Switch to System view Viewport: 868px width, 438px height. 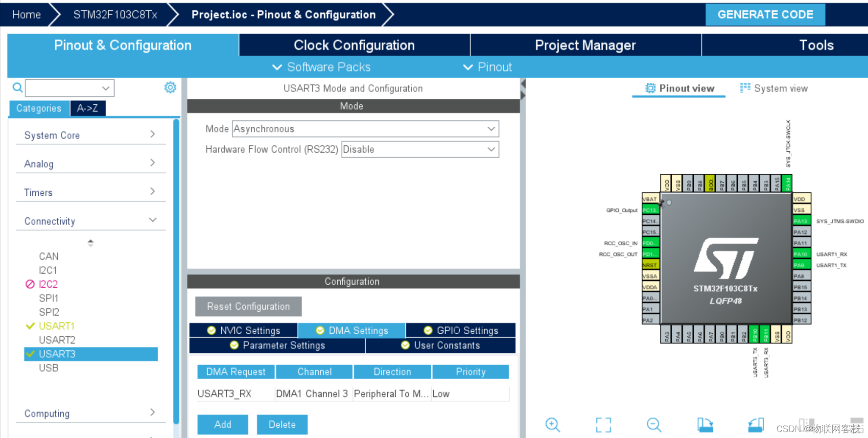(x=774, y=88)
